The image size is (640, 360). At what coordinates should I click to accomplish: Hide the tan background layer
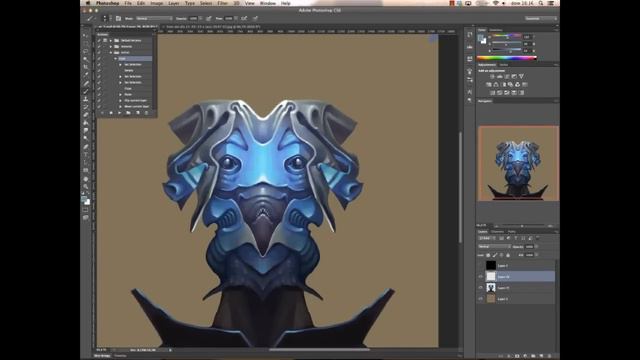point(480,299)
